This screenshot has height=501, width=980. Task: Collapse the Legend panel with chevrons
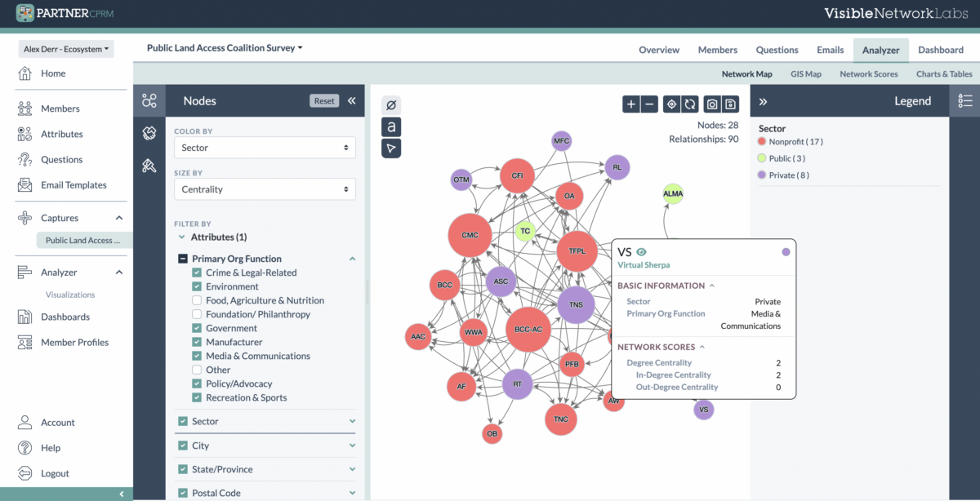764,101
